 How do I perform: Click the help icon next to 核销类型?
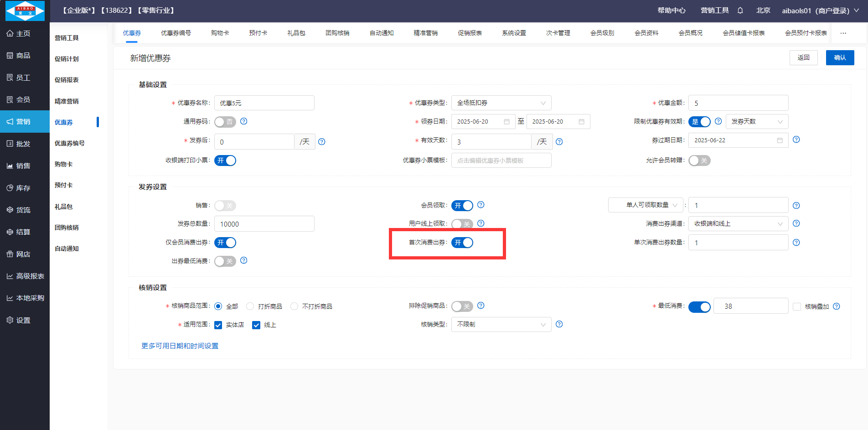point(559,324)
